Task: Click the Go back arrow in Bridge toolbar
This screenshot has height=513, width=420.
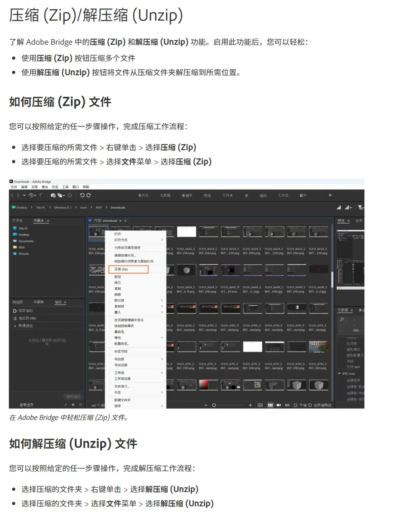Action: (x=12, y=195)
